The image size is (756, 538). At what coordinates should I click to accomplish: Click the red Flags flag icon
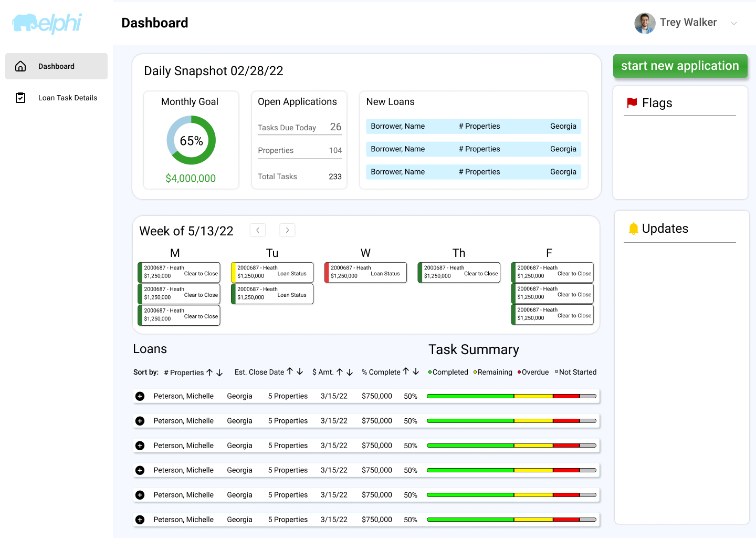[632, 103]
